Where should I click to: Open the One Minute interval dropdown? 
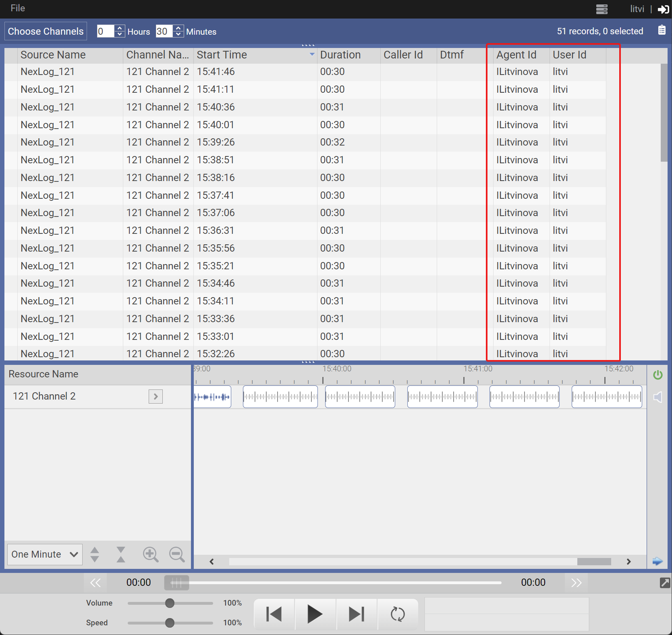(44, 554)
